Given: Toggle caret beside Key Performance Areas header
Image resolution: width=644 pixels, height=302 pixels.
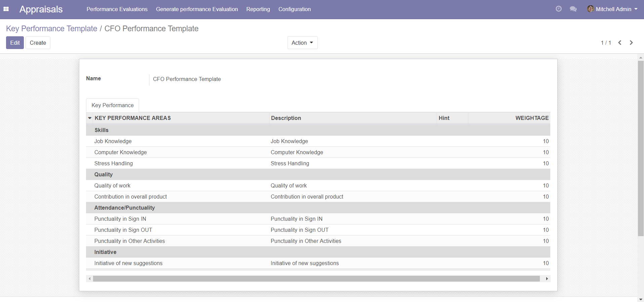Looking at the screenshot, I should tap(90, 118).
